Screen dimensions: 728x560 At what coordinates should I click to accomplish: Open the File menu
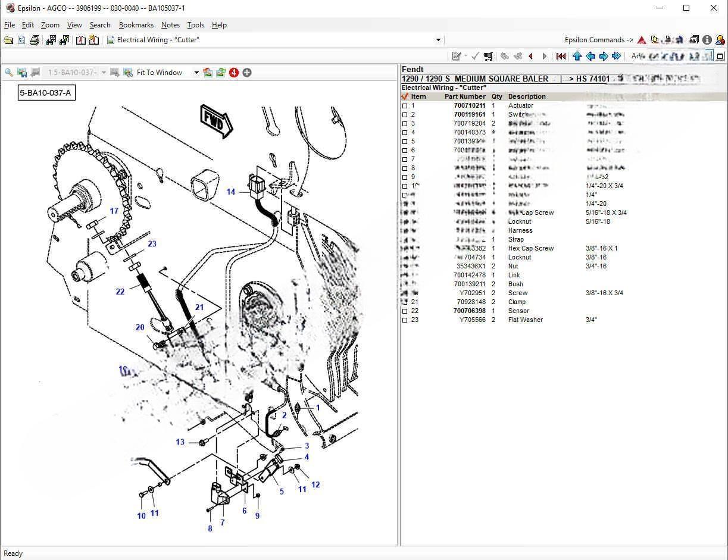pos(10,25)
